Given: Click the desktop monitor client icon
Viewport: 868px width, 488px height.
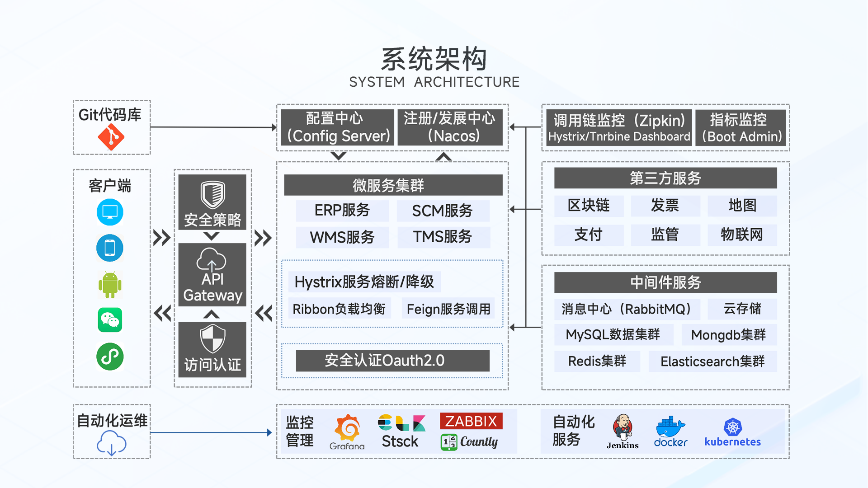Looking at the screenshot, I should click(x=110, y=212).
